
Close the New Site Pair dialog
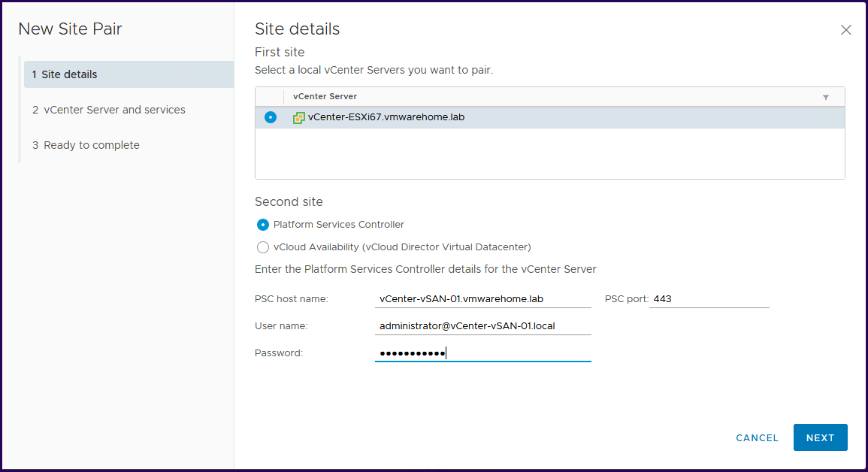(846, 30)
